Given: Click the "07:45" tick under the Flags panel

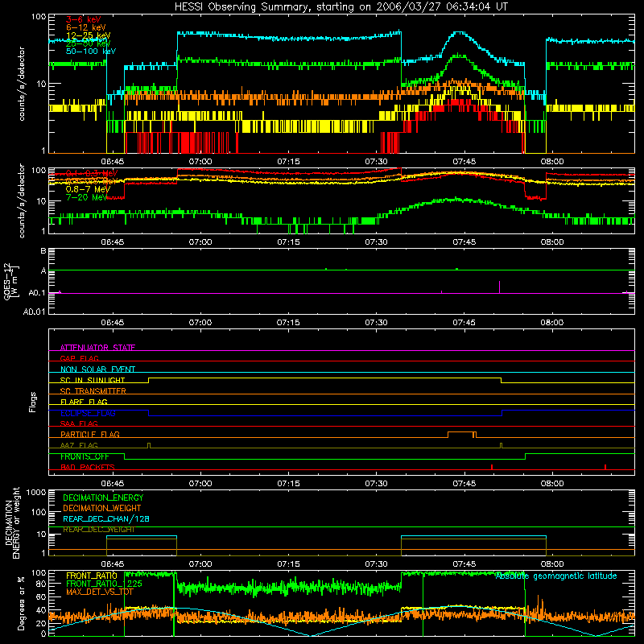Looking at the screenshot, I should [464, 484].
